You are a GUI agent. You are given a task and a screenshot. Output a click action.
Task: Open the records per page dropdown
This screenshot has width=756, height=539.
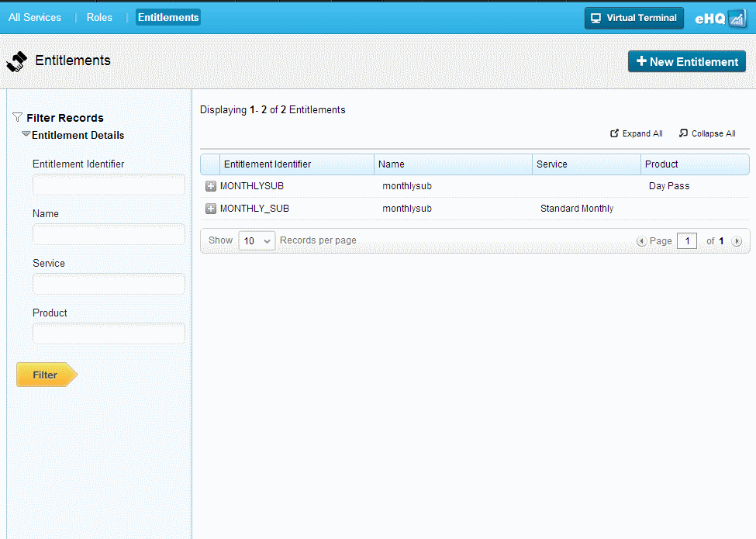[x=257, y=241]
